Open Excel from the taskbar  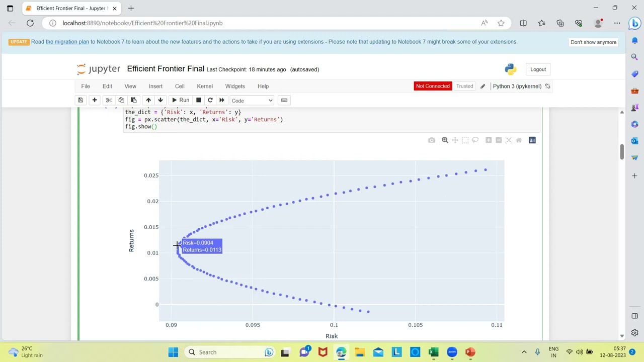(433, 352)
